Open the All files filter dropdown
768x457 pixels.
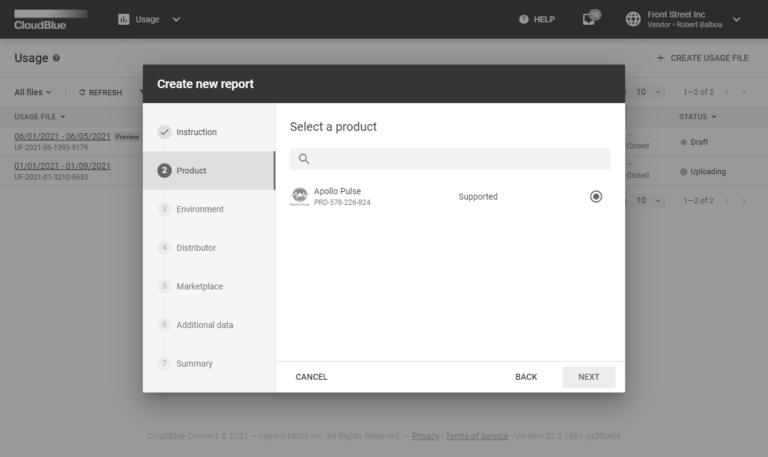click(x=33, y=92)
